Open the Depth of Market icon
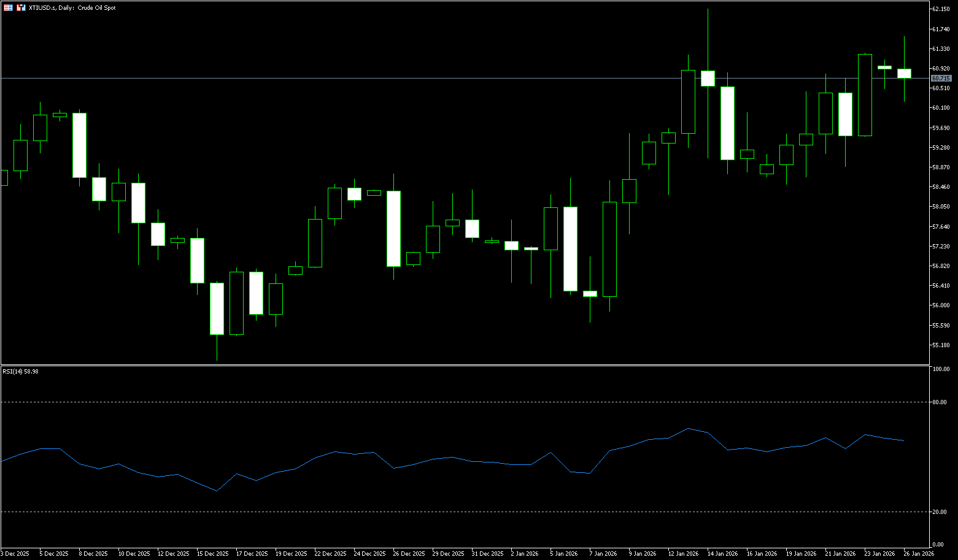 (x=21, y=8)
